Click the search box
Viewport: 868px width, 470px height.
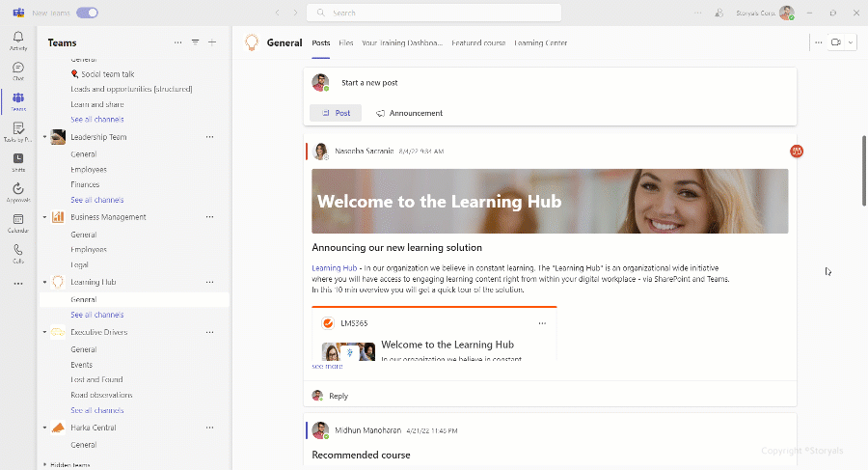pyautogui.click(x=434, y=13)
